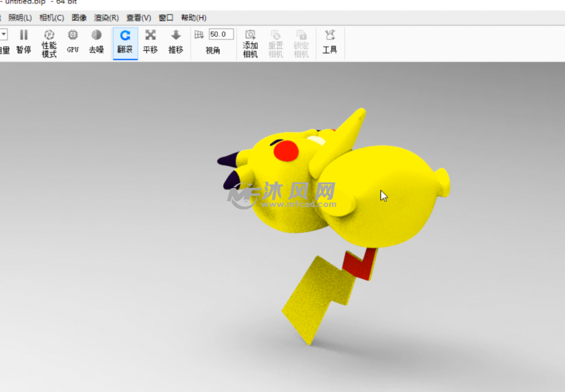This screenshot has height=392, width=565.
Task: Click the 视角 field of view icon
Action: click(199, 34)
